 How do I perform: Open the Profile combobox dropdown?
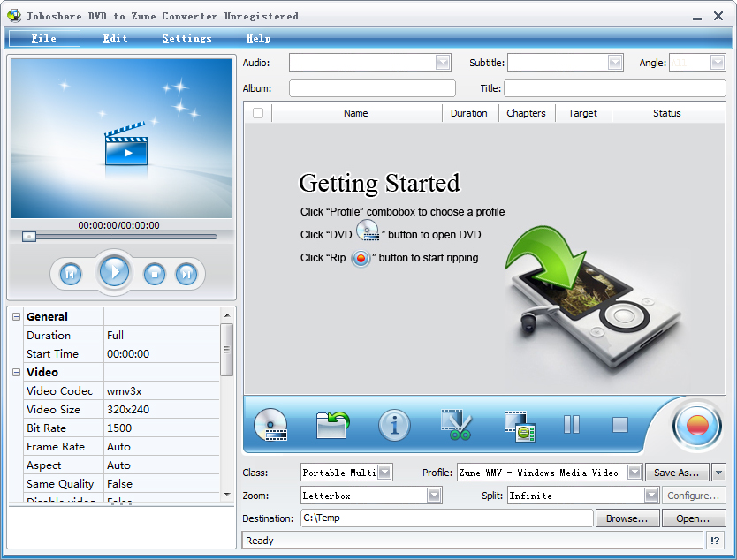tap(634, 473)
